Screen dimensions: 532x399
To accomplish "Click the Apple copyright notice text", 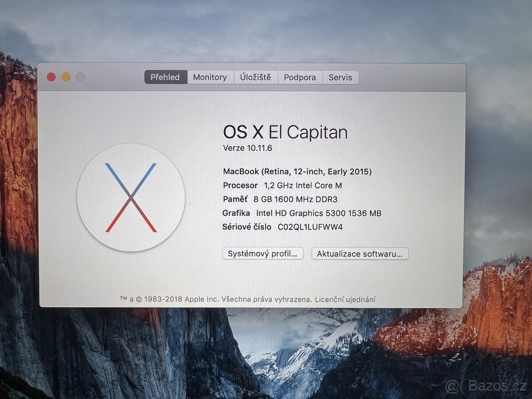I will 222,299.
